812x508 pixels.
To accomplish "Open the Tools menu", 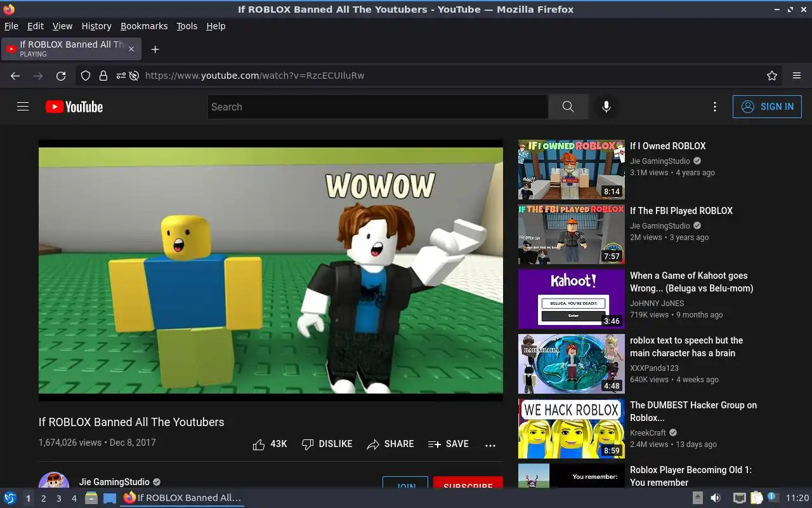I will 187,26.
